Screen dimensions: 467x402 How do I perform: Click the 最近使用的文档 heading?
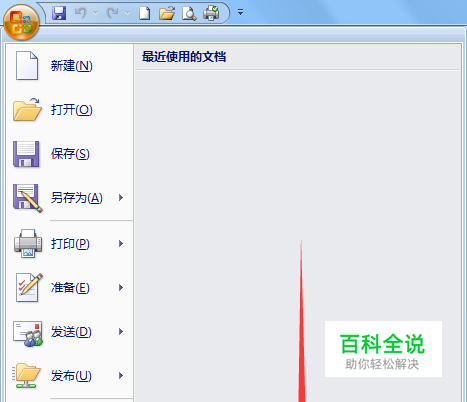[184, 57]
